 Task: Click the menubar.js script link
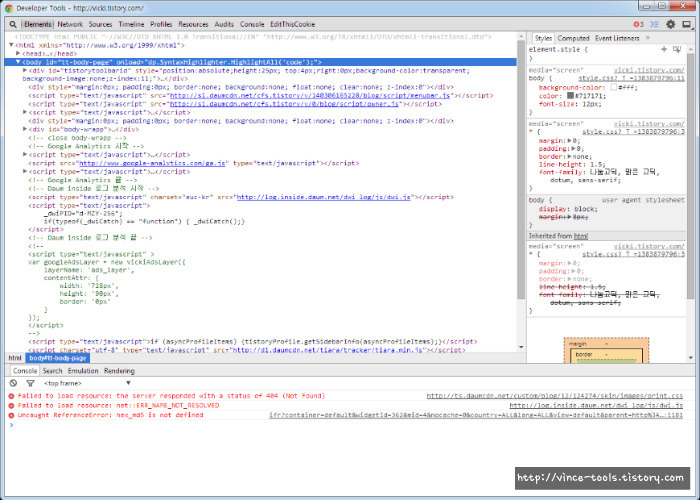coord(310,96)
